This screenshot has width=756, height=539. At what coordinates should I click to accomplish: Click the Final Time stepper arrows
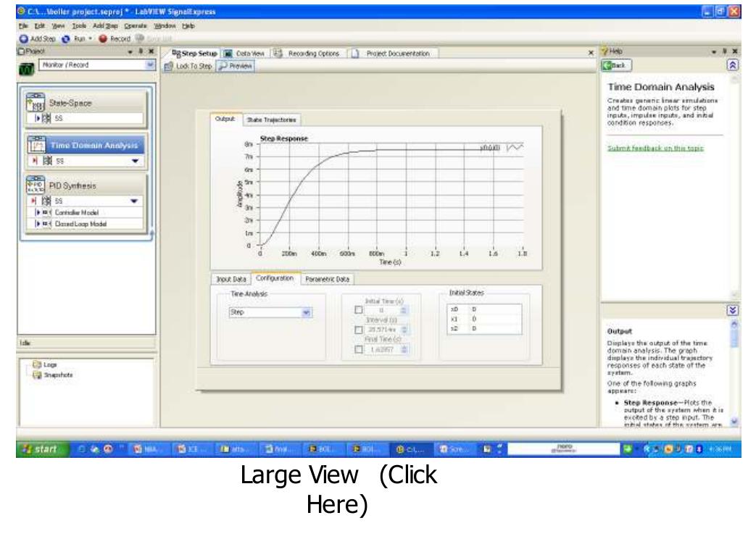pyautogui.click(x=404, y=349)
